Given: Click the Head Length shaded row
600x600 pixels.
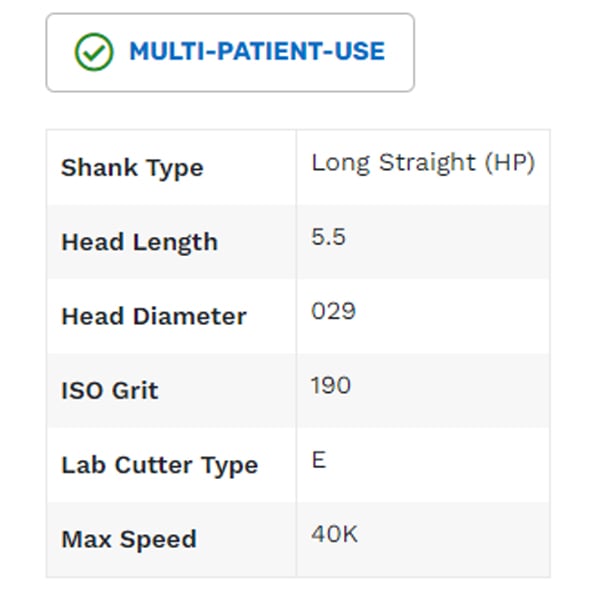Looking at the screenshot, I should point(298,243).
